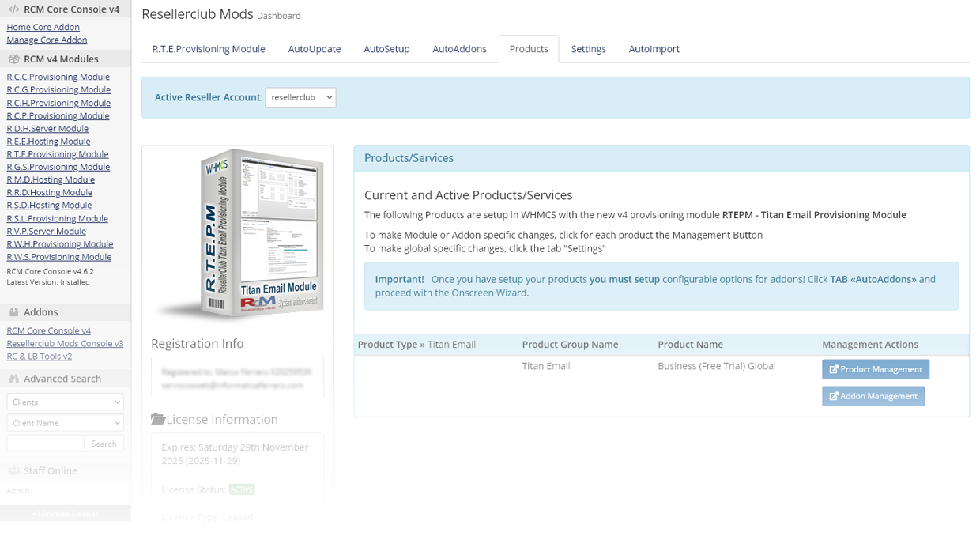Switch to the Settings tab
This screenshot has height=536, width=980.
click(589, 49)
